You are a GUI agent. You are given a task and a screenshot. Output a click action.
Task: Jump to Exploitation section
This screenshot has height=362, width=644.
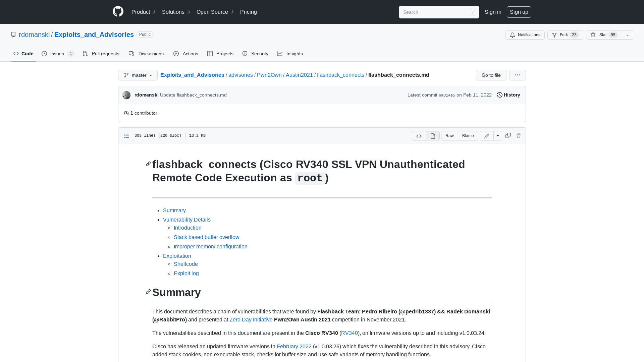coord(177,256)
